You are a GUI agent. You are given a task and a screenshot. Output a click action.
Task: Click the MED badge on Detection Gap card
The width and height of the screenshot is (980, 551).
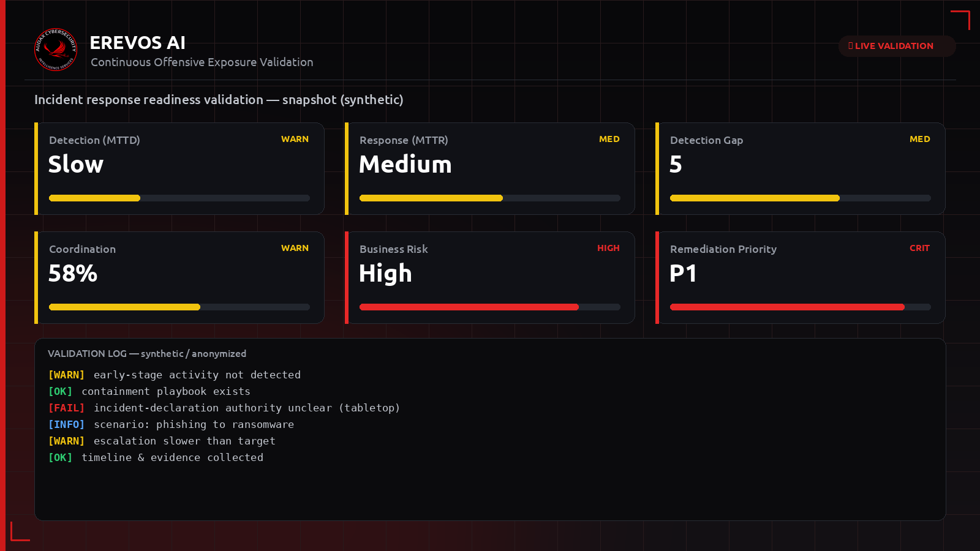pos(920,139)
